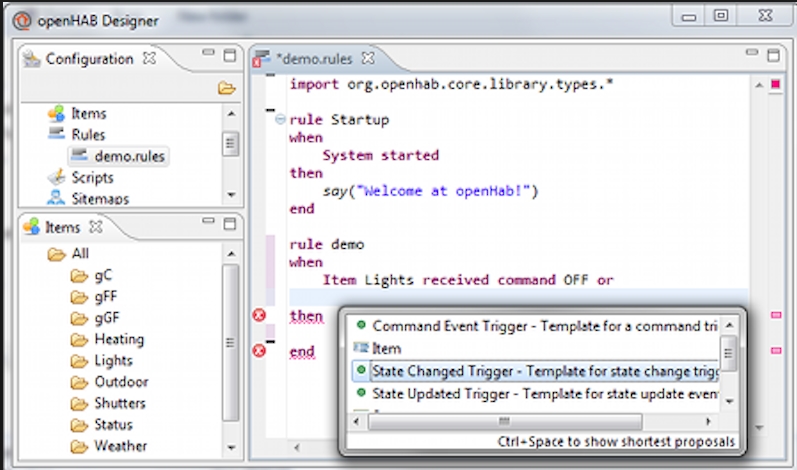Select the gC group folder
Viewport: 797px width, 470px height.
click(x=103, y=275)
